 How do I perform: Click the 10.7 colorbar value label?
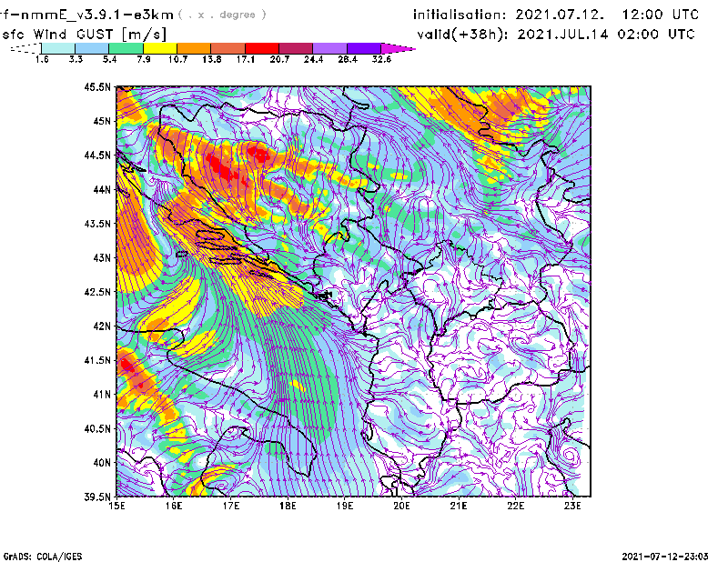click(x=177, y=59)
